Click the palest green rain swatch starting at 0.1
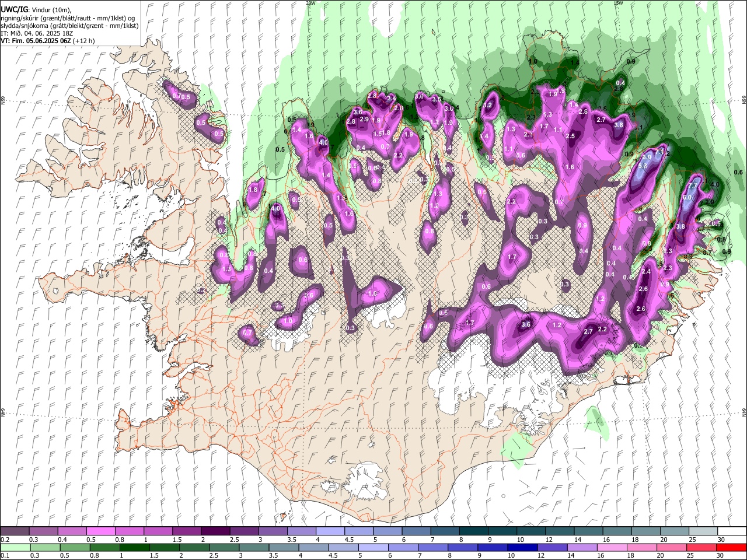 (15, 548)
